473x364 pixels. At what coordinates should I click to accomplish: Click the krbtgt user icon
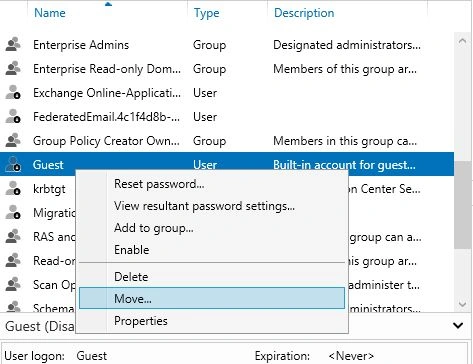click(x=13, y=189)
